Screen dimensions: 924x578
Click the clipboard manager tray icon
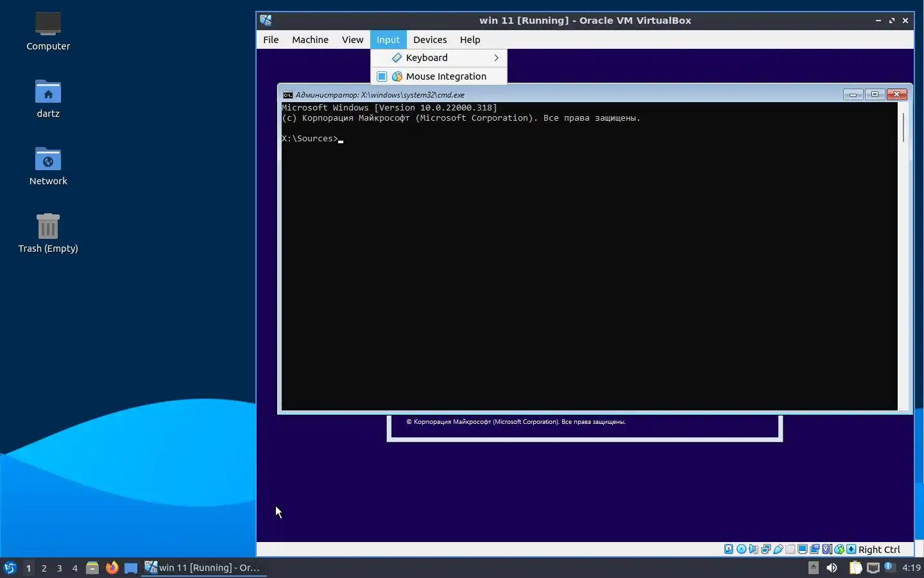[x=855, y=568]
